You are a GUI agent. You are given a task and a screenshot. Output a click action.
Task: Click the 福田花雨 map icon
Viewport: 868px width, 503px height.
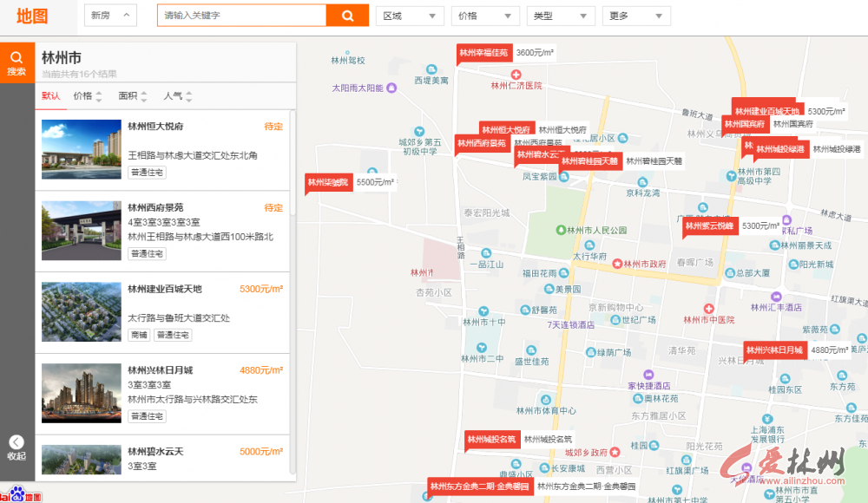pyautogui.click(x=563, y=273)
